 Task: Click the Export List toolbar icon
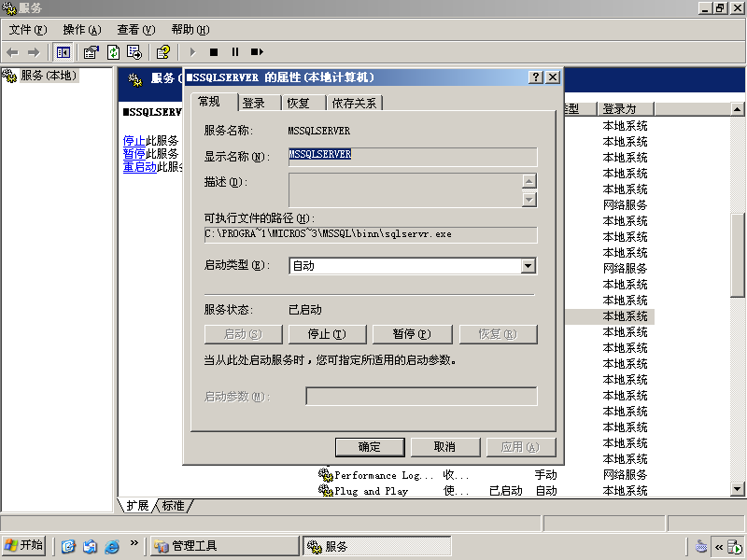coord(134,52)
